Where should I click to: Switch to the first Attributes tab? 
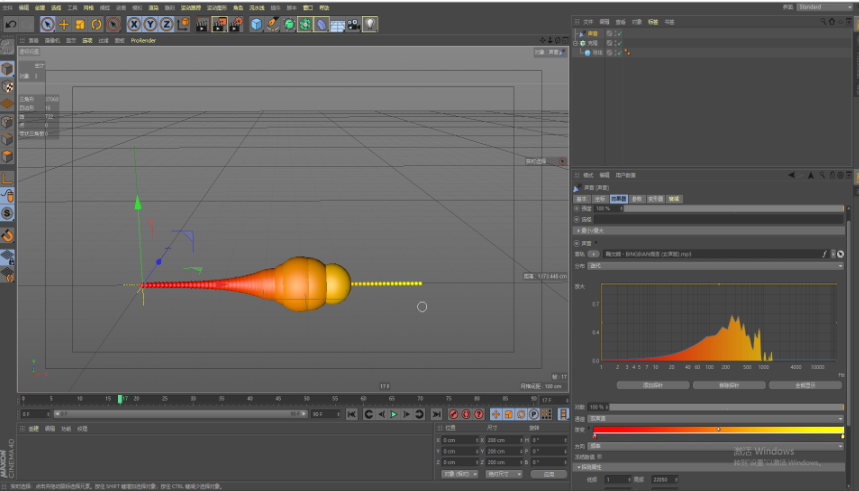pyautogui.click(x=581, y=199)
